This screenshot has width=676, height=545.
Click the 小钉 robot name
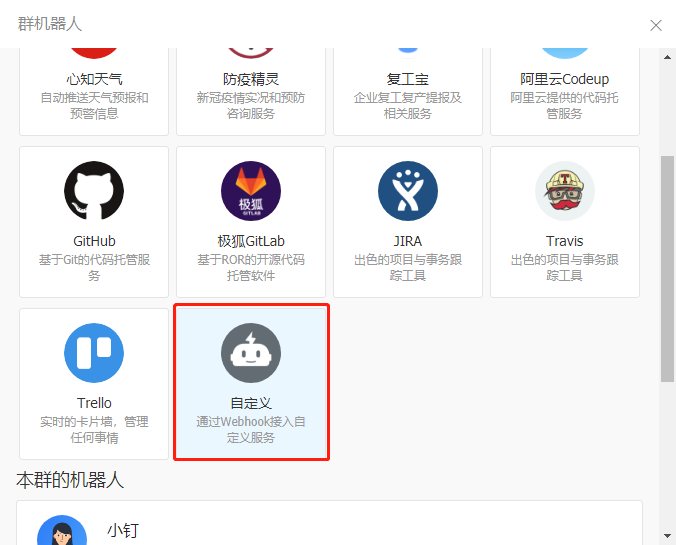click(123, 530)
